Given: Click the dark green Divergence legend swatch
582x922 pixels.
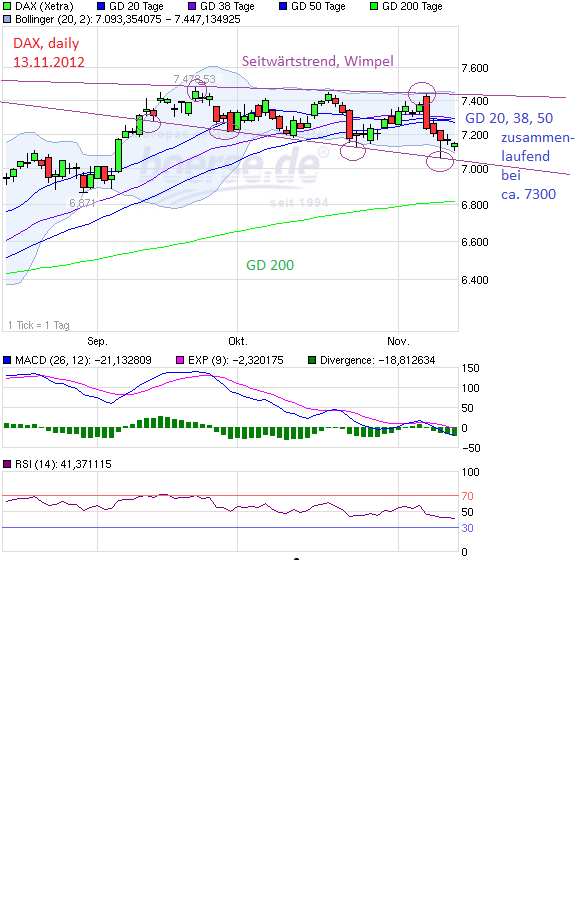Looking at the screenshot, I should (312, 360).
